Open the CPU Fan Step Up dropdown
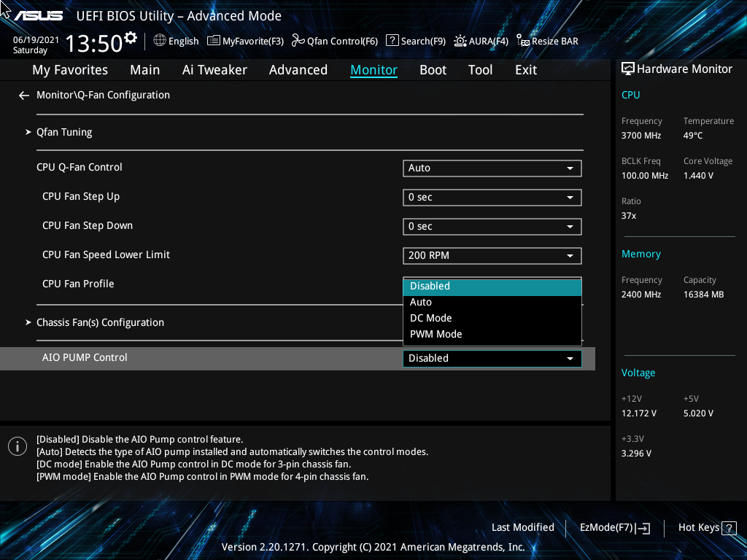 [492, 197]
